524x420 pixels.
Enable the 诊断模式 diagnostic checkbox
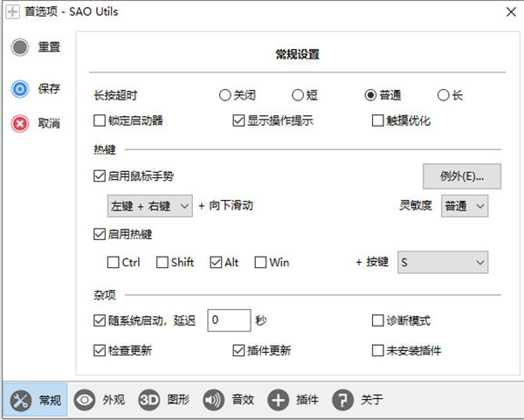point(378,320)
